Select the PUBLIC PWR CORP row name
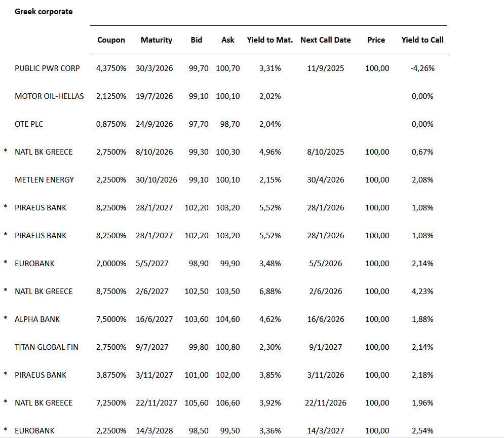Viewport: 504px width, 438px height. click(47, 68)
